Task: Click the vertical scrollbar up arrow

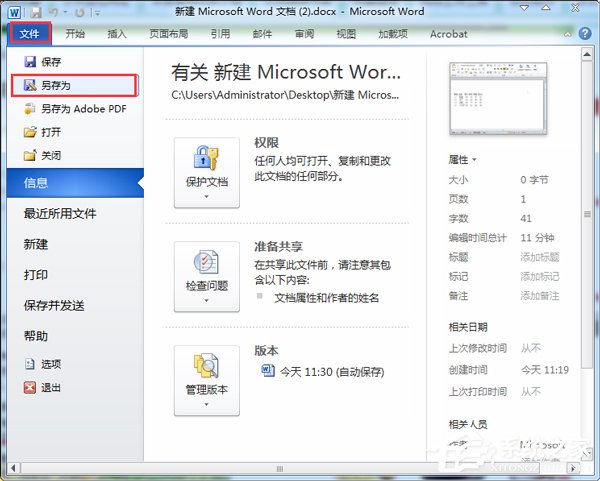Action: (587, 54)
